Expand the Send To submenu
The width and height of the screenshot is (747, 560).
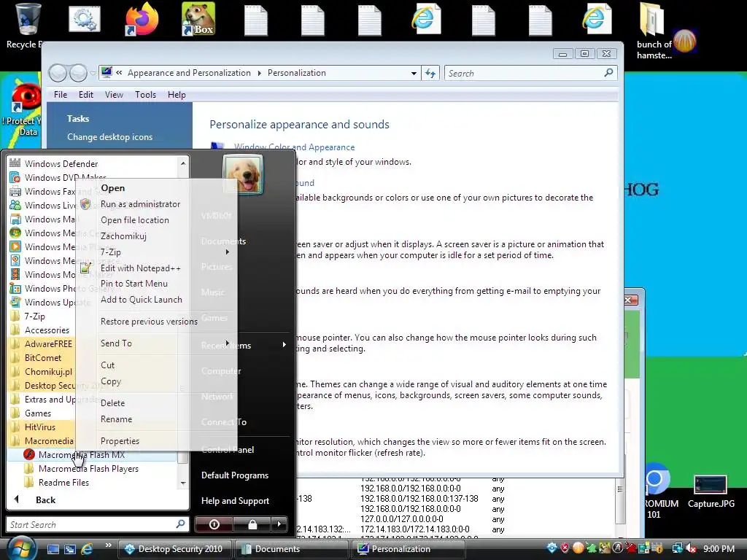coord(228,343)
